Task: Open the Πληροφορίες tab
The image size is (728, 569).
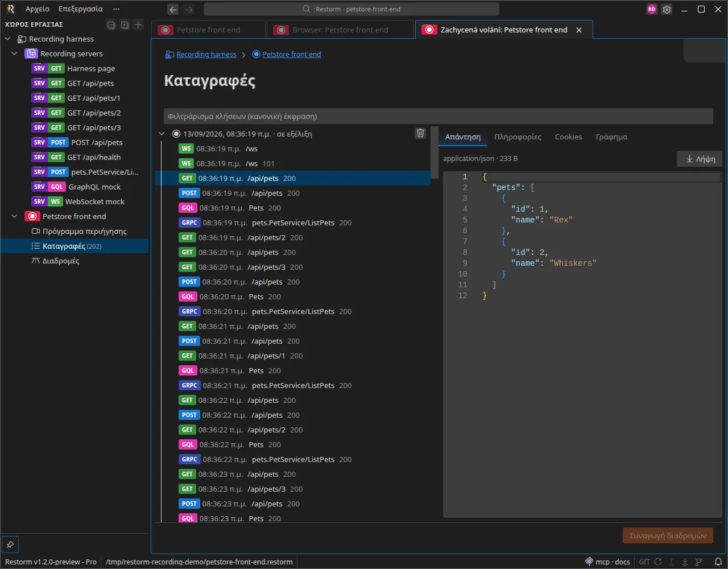Action: tap(518, 137)
